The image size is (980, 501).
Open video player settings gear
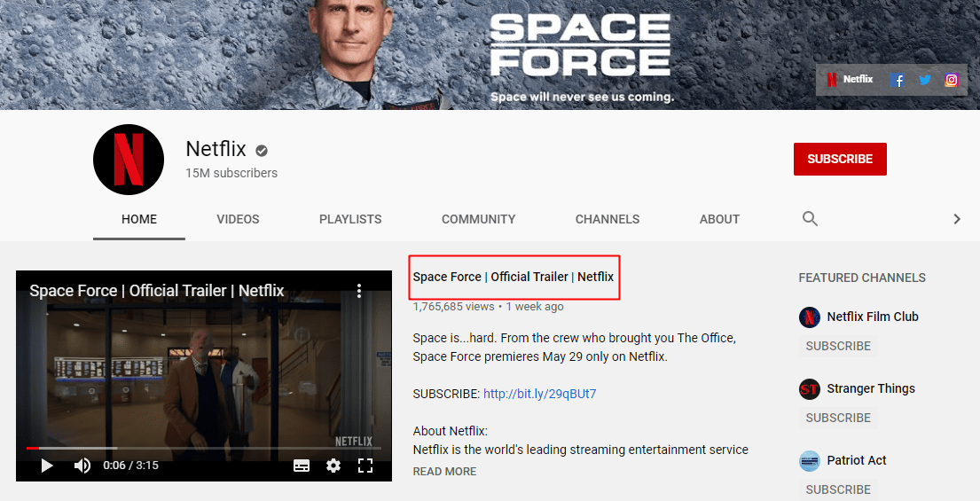[x=333, y=466]
